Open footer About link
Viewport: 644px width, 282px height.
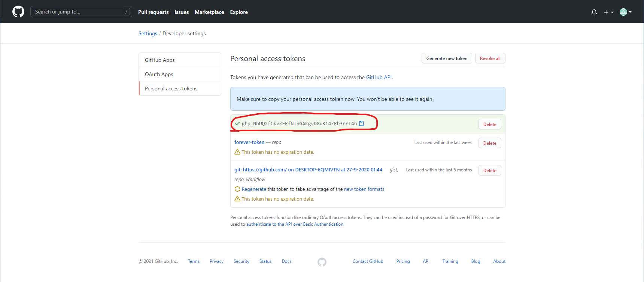coord(499,261)
